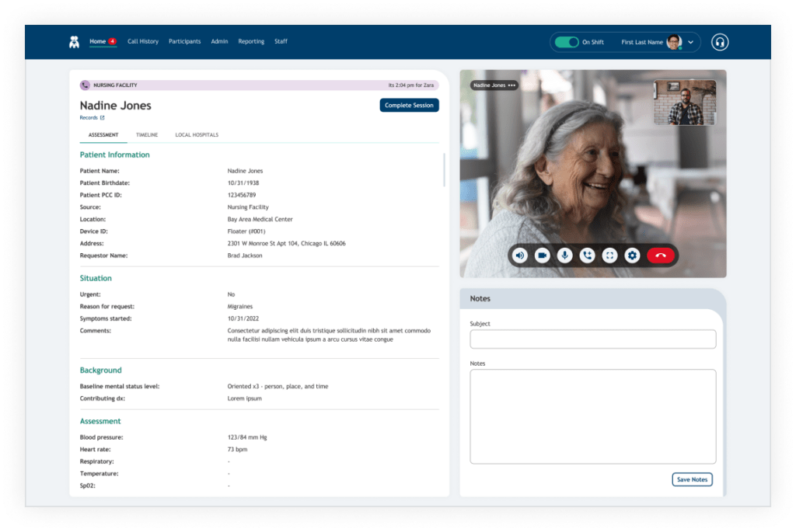
Task: End the call with the red hang-up button
Action: tap(660, 255)
